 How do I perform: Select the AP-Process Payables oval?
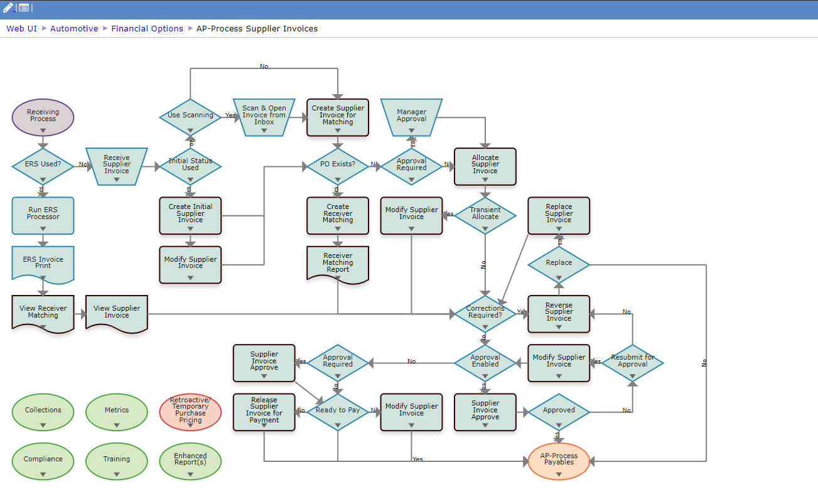point(559,459)
